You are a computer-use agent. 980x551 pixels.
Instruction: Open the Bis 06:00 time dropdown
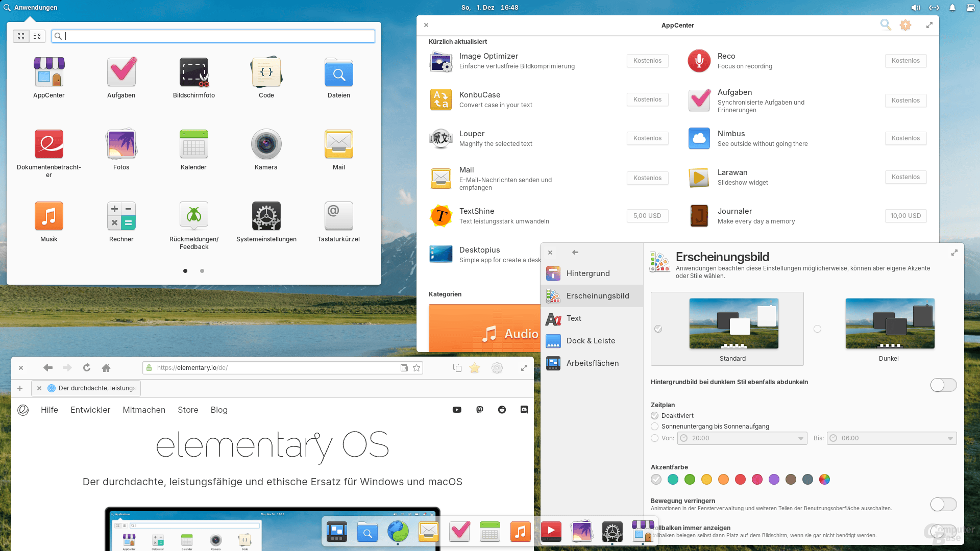[x=891, y=438]
